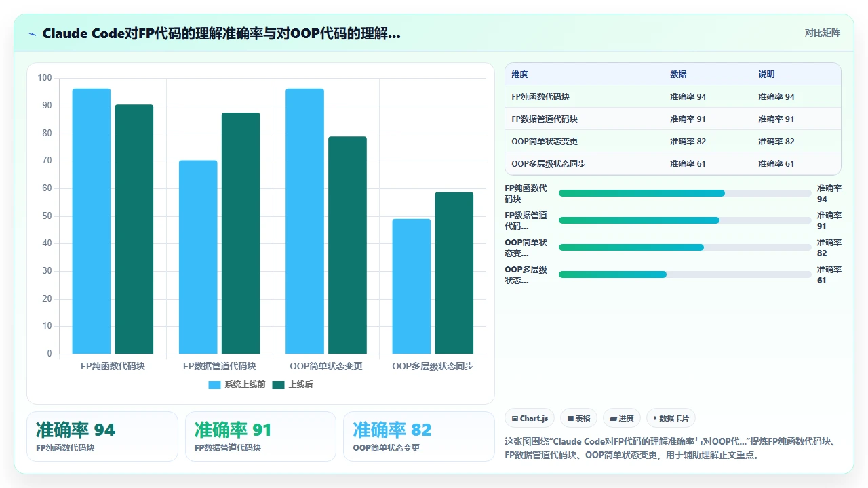Click the light-blue bar for FP纯函数代码块

point(92,222)
